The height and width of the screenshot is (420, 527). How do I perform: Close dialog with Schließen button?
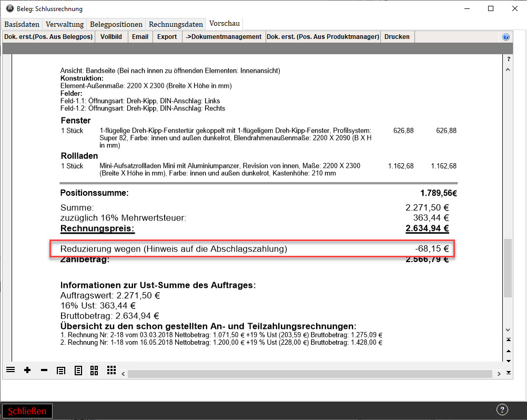[x=27, y=411]
